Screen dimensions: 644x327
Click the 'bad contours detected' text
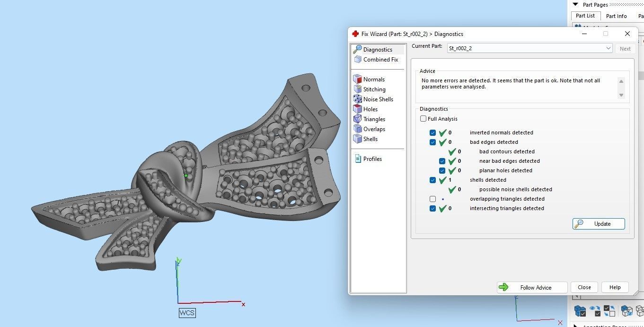[x=507, y=151]
